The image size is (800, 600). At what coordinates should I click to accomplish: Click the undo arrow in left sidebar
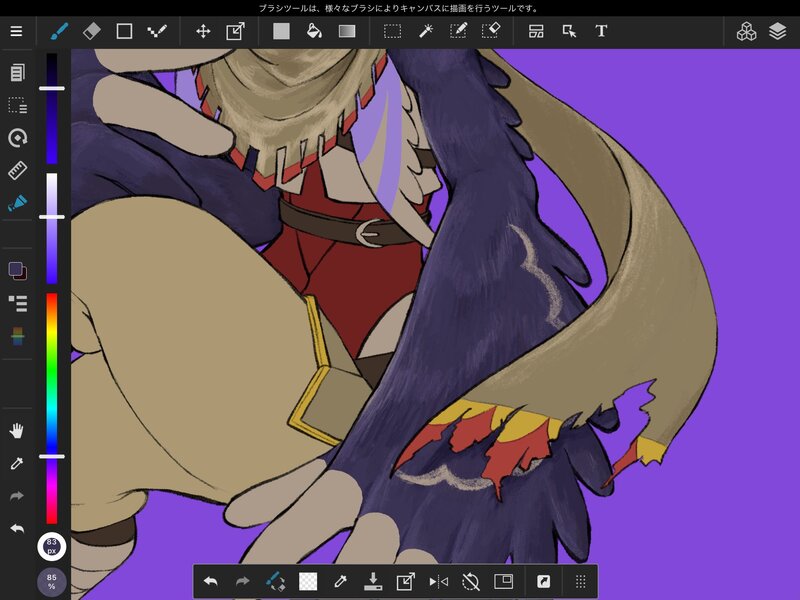[17, 528]
